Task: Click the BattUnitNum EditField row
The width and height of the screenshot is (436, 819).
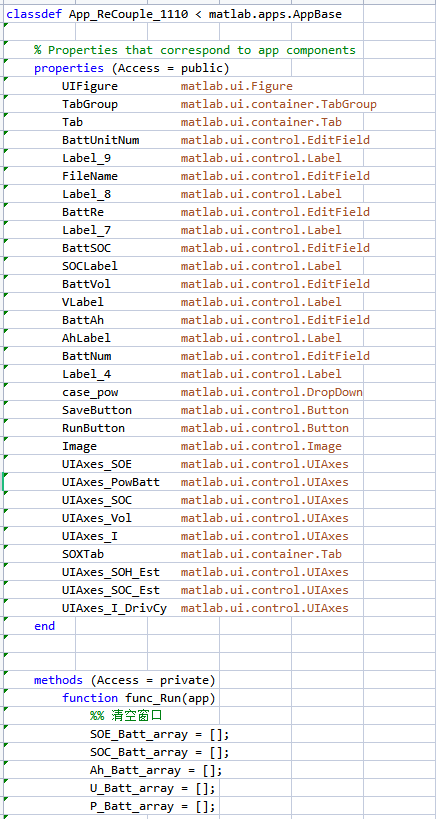Action: click(216, 141)
